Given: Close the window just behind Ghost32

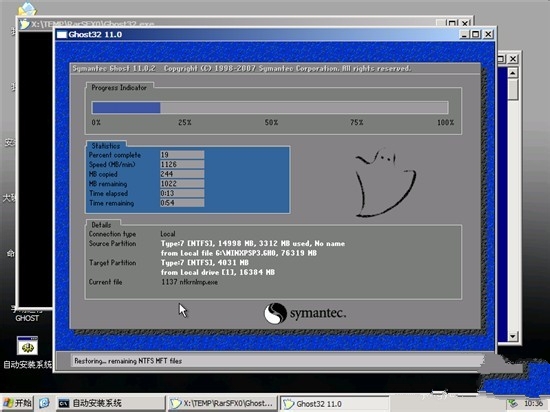Looking at the screenshot, I should 513,59.
